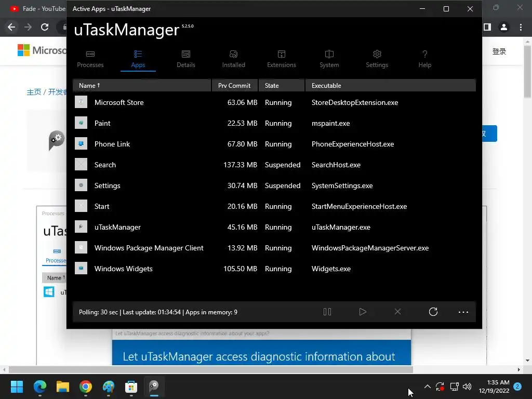Open the volume control in tray
The height and width of the screenshot is (399, 532).
pos(467,387)
